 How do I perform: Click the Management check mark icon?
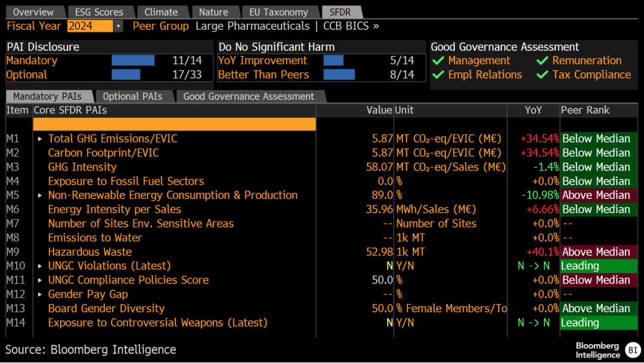(x=438, y=60)
